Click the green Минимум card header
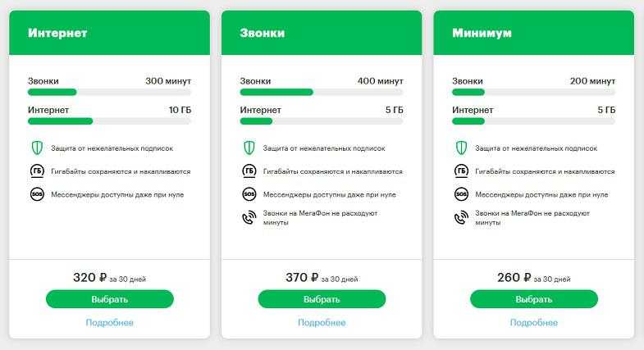644x350 pixels. [534, 33]
